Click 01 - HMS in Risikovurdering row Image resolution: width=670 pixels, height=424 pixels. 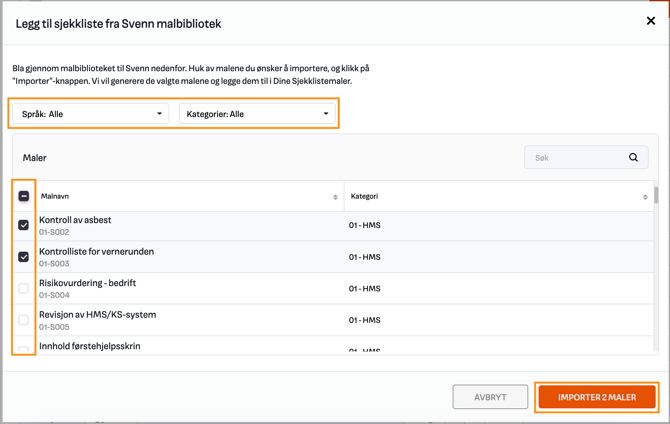(x=364, y=289)
